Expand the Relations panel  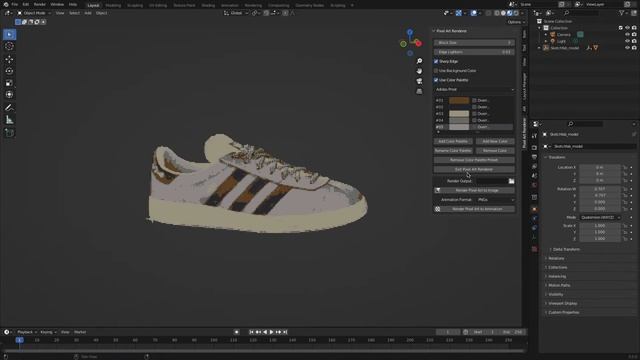point(555,258)
